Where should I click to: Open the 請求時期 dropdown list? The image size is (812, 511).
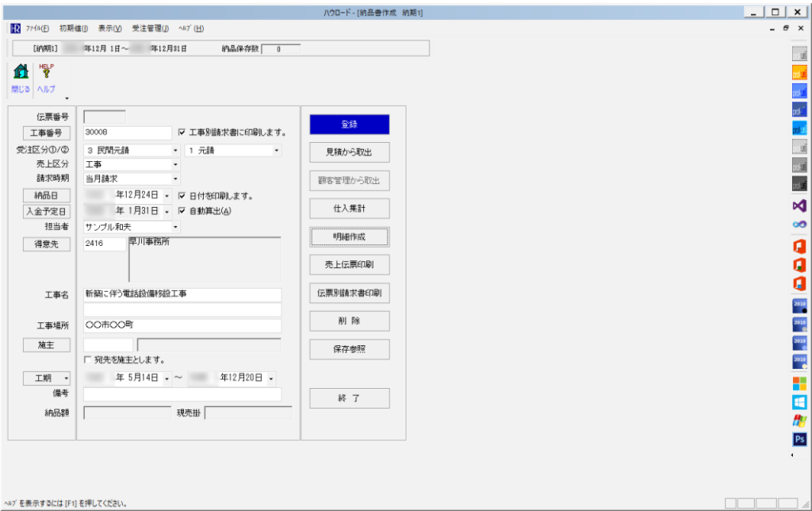coord(175,179)
